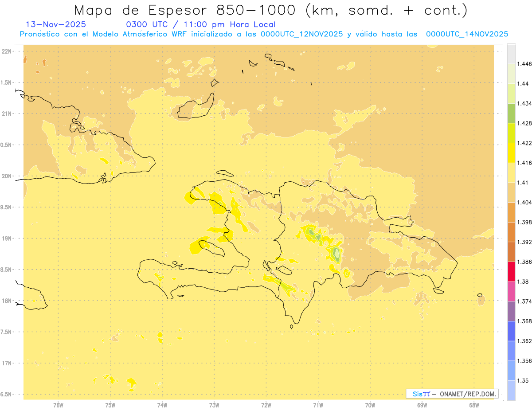The width and height of the screenshot is (532, 411).
Task: Pick the purple legend band between 1.368 and 1.374
Action: 511,311
